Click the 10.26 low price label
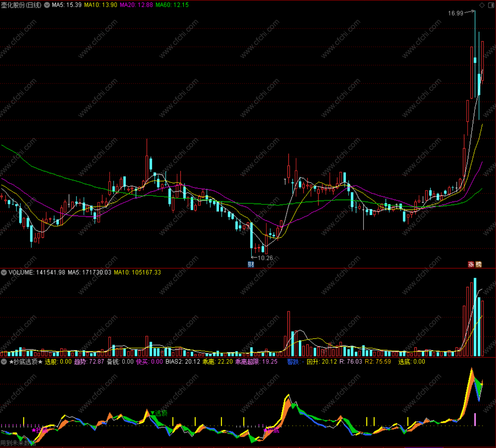Screen dimensions: 496x448 click(265, 258)
